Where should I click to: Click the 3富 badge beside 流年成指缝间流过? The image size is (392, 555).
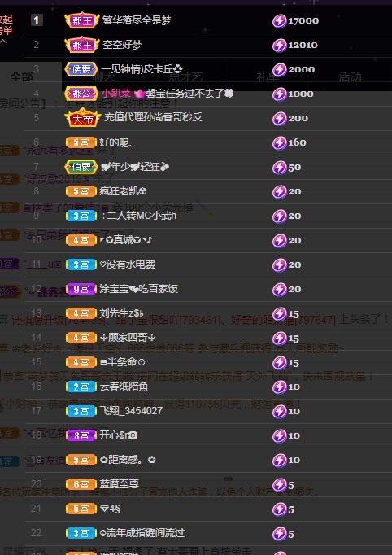coord(81,533)
